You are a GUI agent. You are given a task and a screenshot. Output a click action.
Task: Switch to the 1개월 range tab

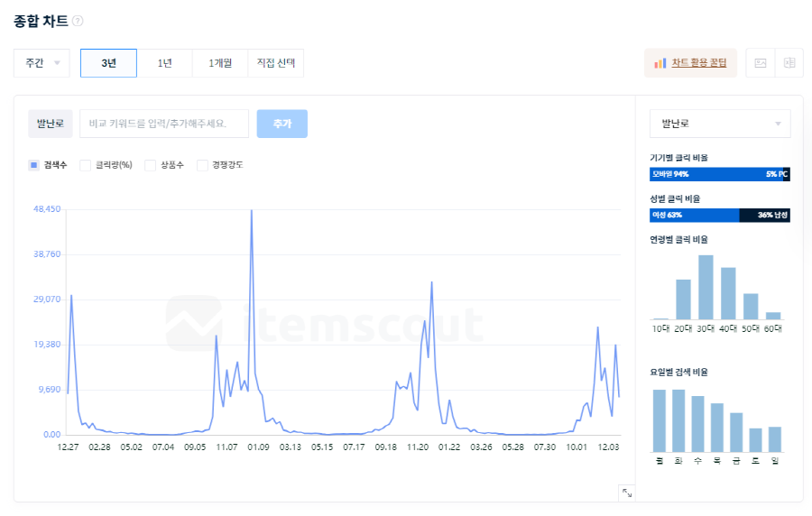pyautogui.click(x=220, y=63)
